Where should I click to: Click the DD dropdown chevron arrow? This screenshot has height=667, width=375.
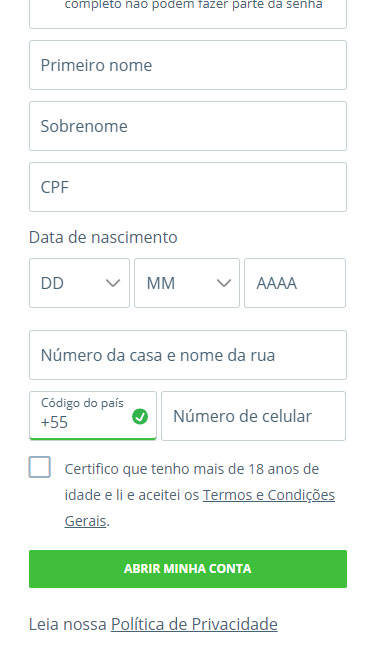[113, 283]
